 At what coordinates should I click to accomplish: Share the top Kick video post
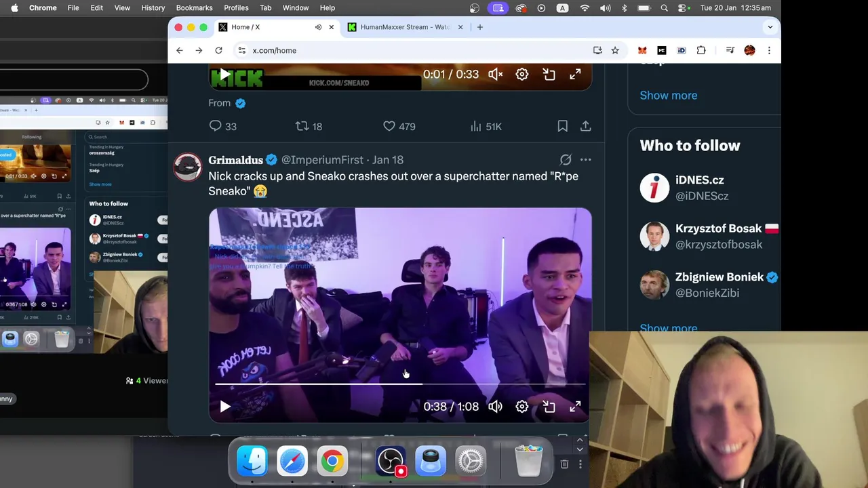point(585,126)
